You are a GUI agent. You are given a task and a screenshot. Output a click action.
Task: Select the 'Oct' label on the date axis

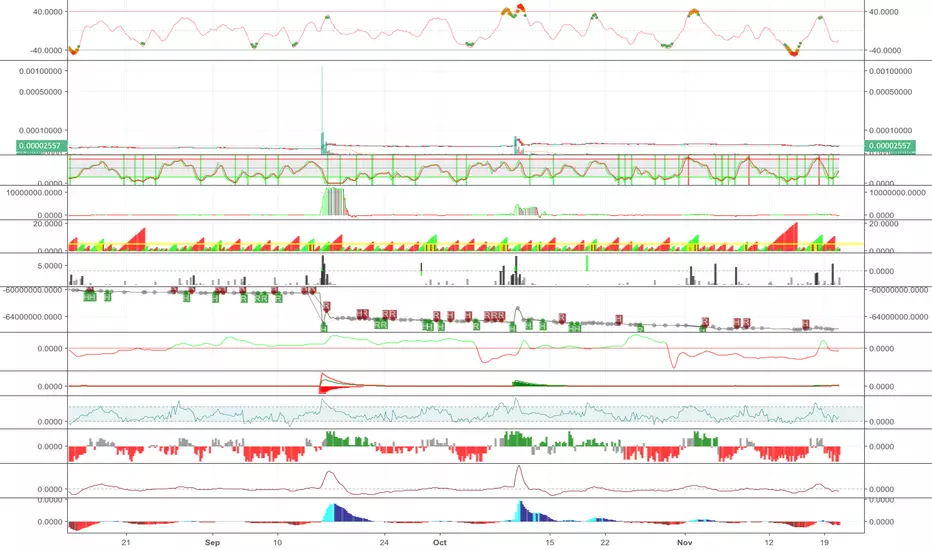click(x=439, y=542)
